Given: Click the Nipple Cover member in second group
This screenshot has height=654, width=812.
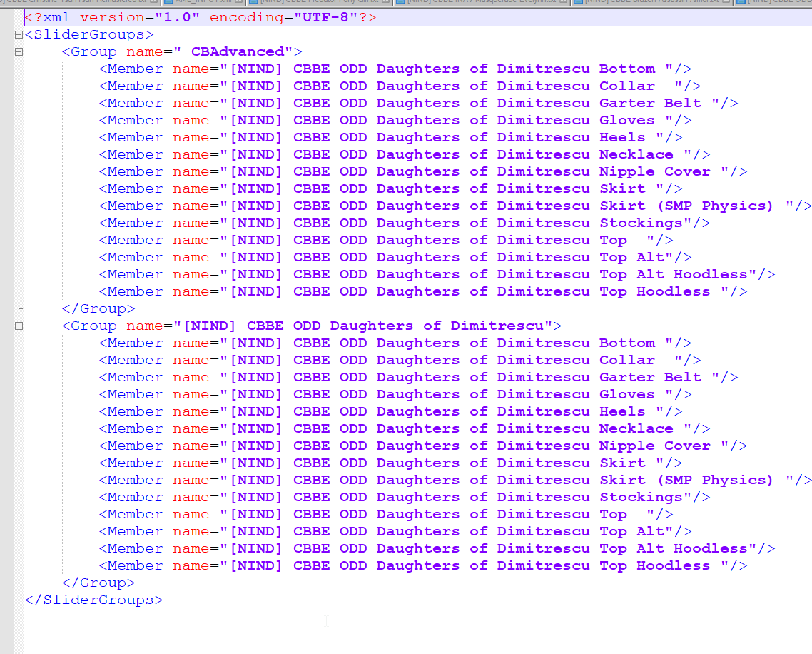Looking at the screenshot, I should 423,446.
